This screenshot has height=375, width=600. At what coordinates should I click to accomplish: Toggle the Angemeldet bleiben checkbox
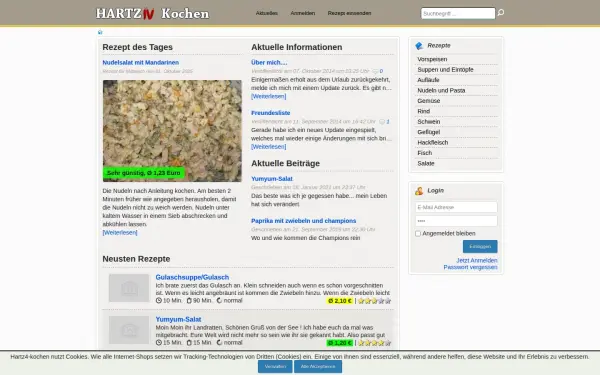418,233
